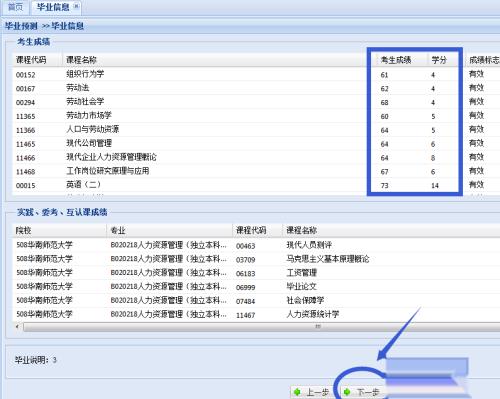The width and height of the screenshot is (500, 399).
Task: Select the row 现代公司管理
Action: (x=256, y=144)
